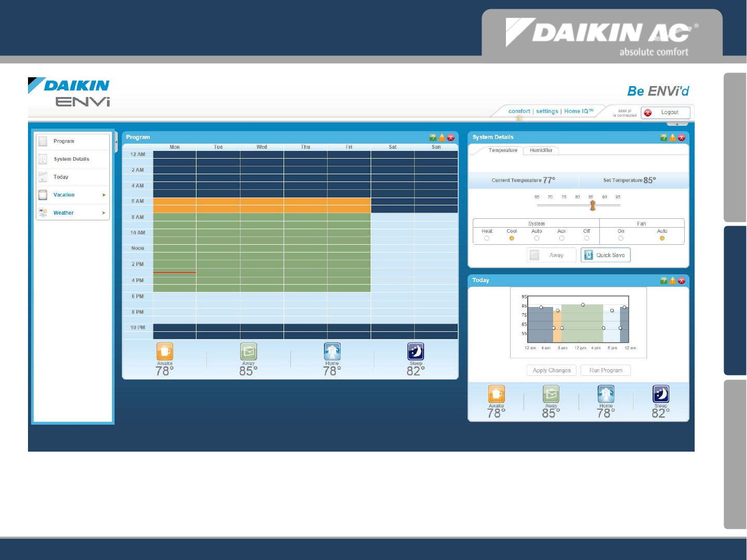
Task: Click the set temperature slider handle
Action: point(593,205)
